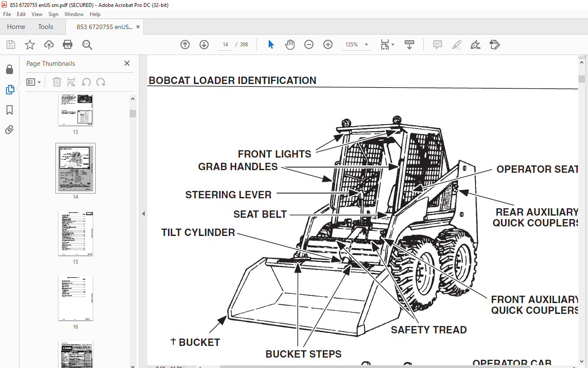Select the page 14 thumbnail
The image size is (588, 368).
pyautogui.click(x=75, y=168)
